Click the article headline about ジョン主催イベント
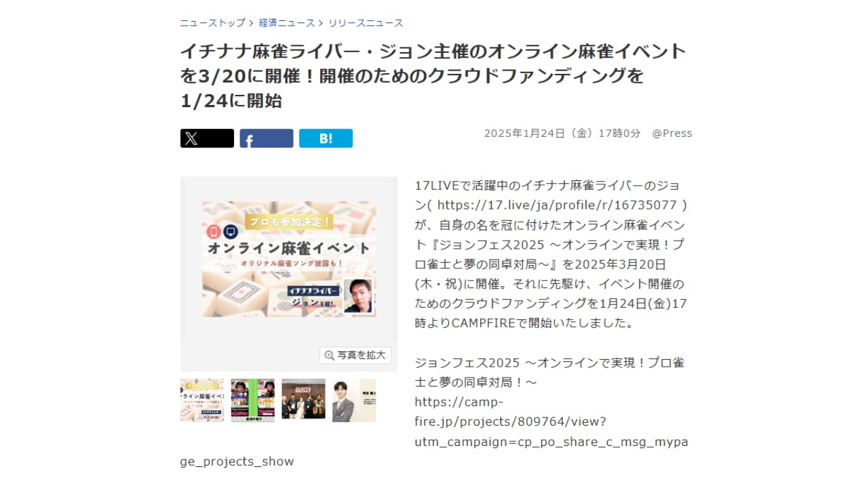 (x=433, y=76)
